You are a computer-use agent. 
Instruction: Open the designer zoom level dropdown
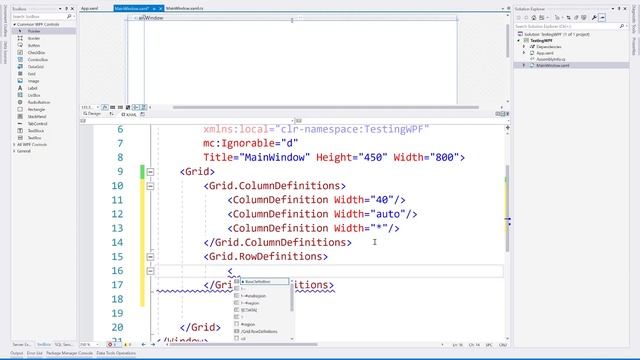click(98, 107)
